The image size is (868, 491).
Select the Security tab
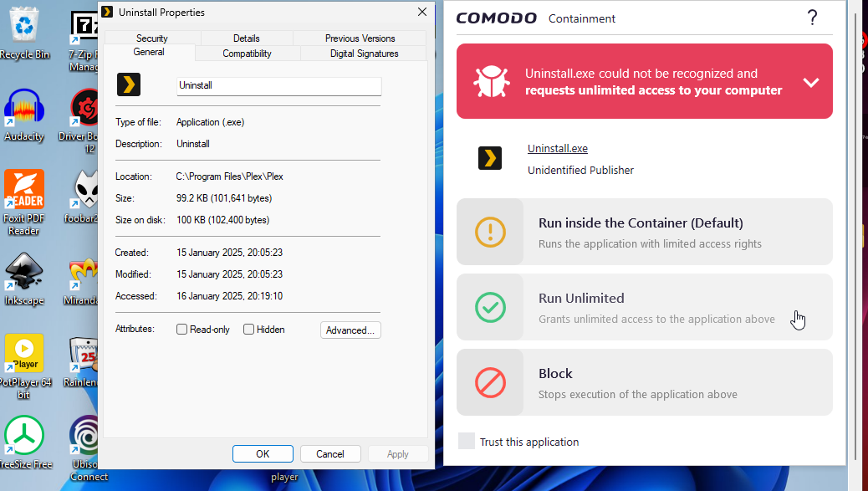coord(151,38)
